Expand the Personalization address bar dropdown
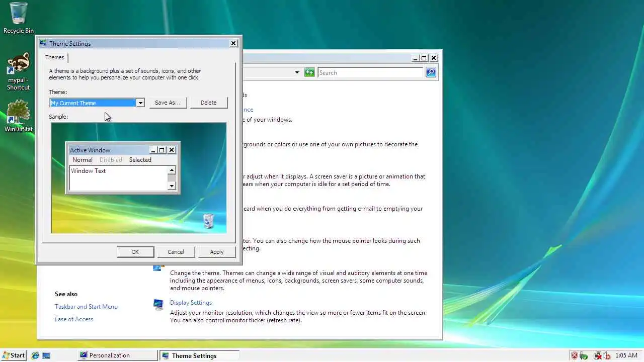 click(x=297, y=72)
